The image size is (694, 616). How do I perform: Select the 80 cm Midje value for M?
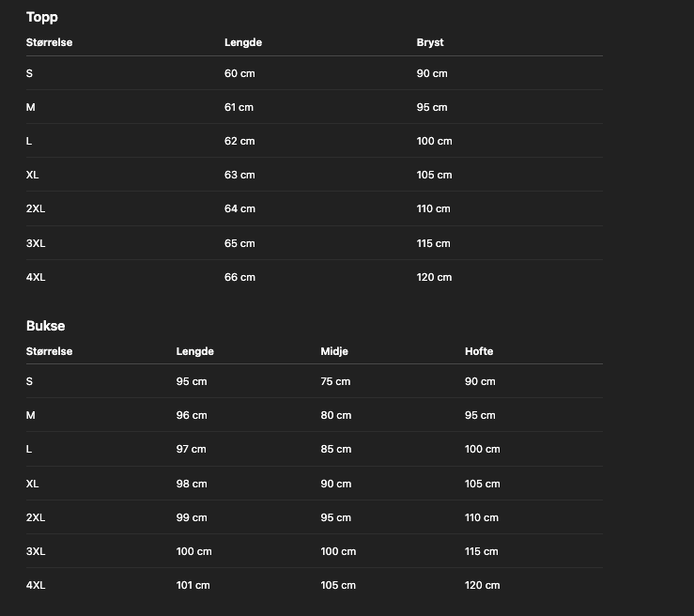335,415
